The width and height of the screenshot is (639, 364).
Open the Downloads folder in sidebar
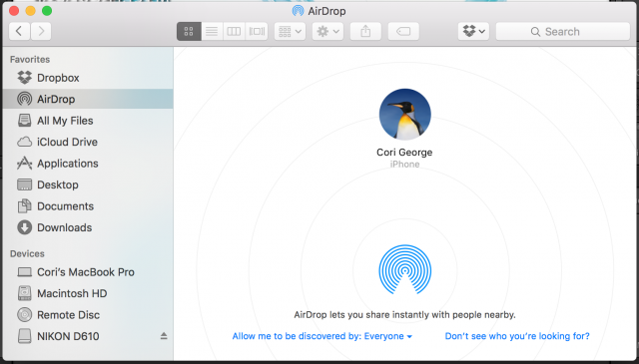[88, 227]
